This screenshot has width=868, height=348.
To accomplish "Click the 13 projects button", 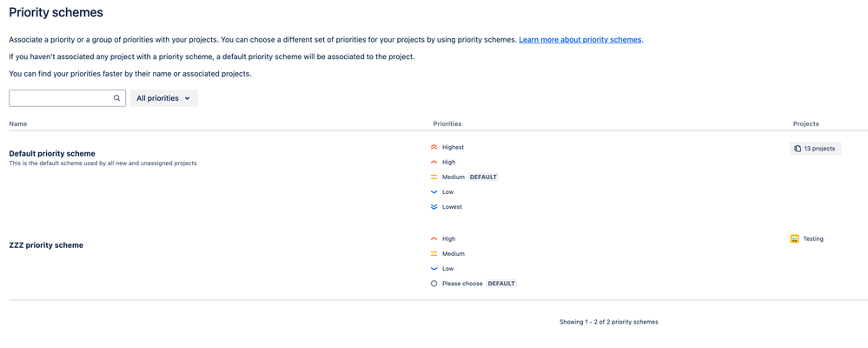I will coord(815,149).
